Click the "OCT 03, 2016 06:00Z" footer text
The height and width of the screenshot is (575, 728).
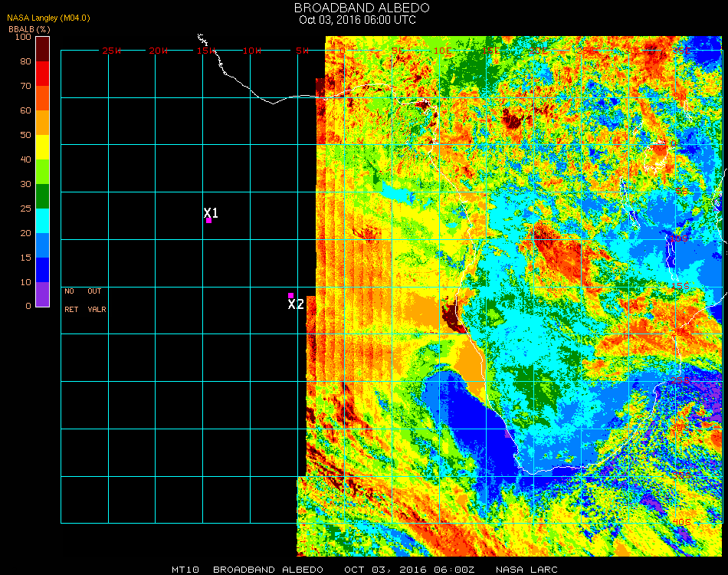[409, 570]
